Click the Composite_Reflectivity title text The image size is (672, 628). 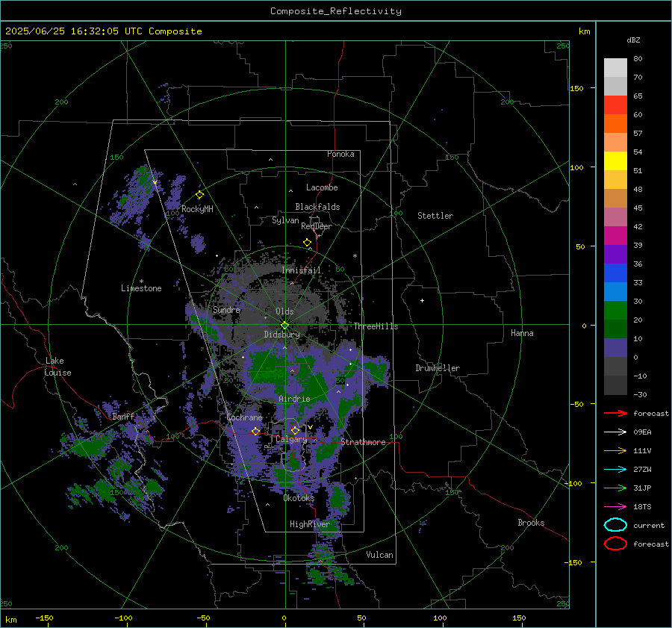point(336,11)
